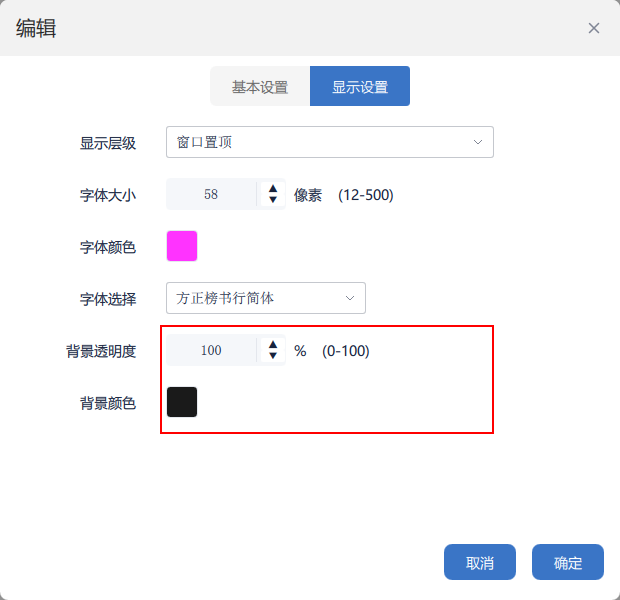Confirm changes with the 确定 button
Screen dimensions: 620x600
568,563
